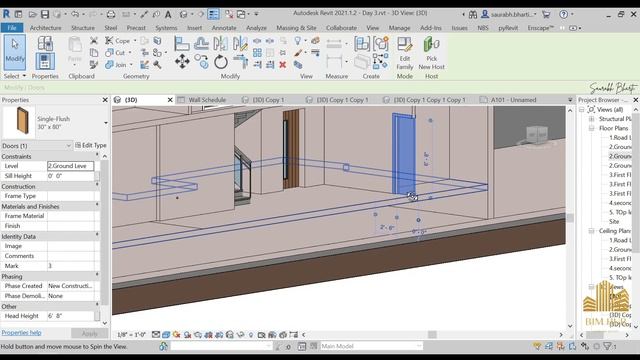
Task: Open the selection Filter icon in status bar
Action: (x=608, y=347)
